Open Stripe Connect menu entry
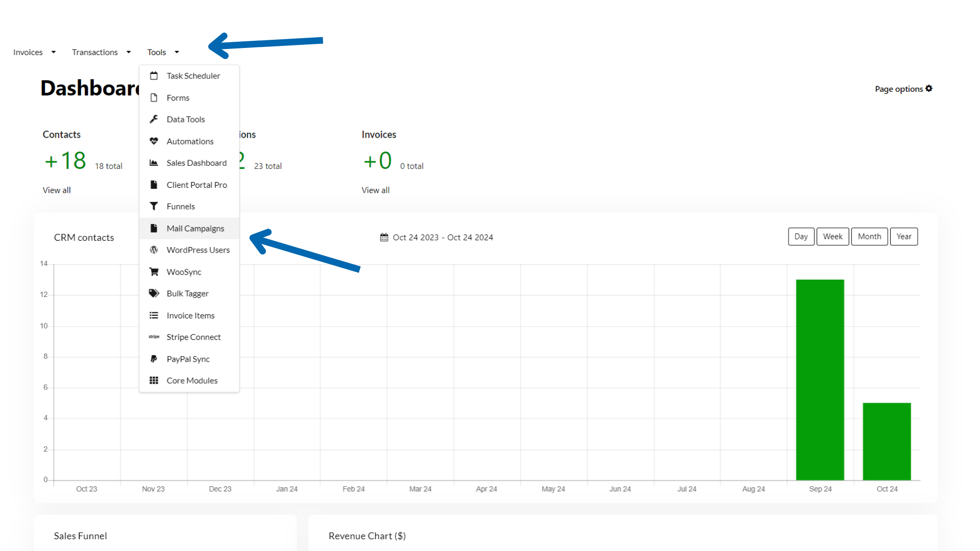Viewport: 980px width, 551px height. (193, 337)
